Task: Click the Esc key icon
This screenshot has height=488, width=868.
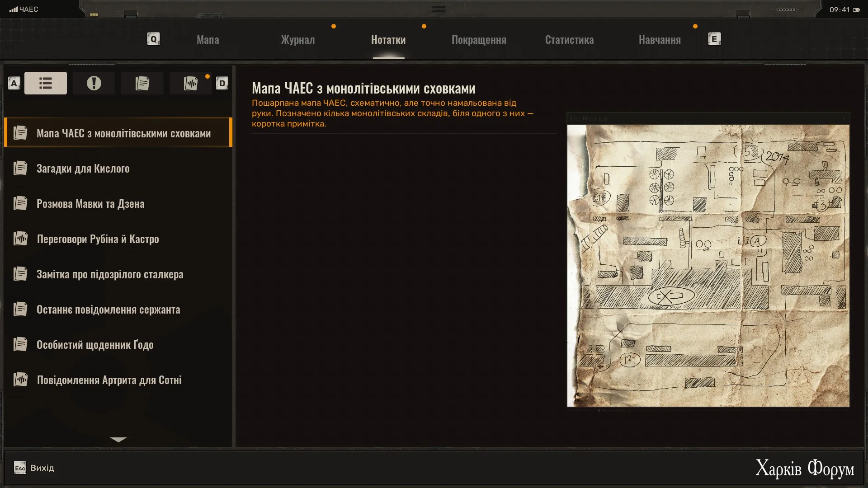Action: pyautogui.click(x=20, y=468)
